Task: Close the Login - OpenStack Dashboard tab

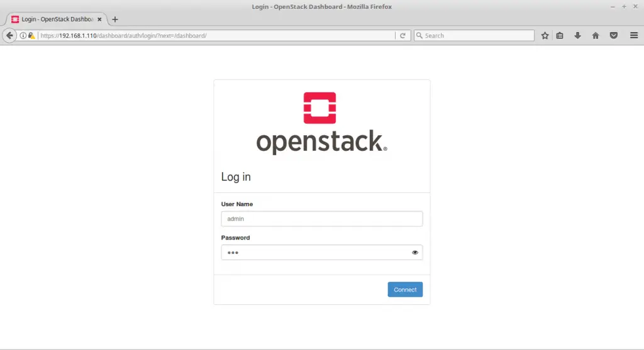Action: coord(99,19)
